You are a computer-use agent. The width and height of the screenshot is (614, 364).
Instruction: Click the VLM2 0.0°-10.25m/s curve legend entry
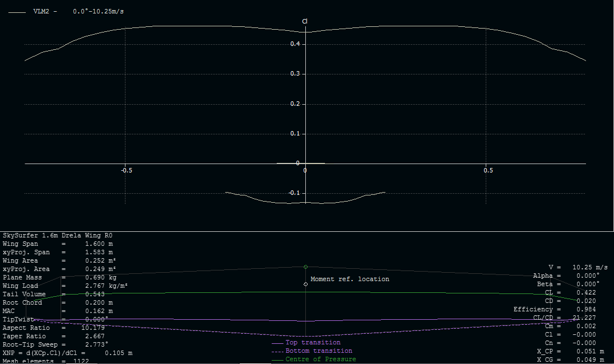pos(66,12)
